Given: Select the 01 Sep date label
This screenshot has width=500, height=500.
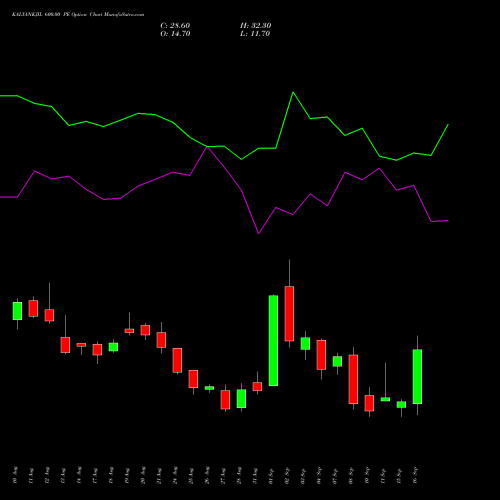Looking at the screenshot, I should (x=271, y=476).
